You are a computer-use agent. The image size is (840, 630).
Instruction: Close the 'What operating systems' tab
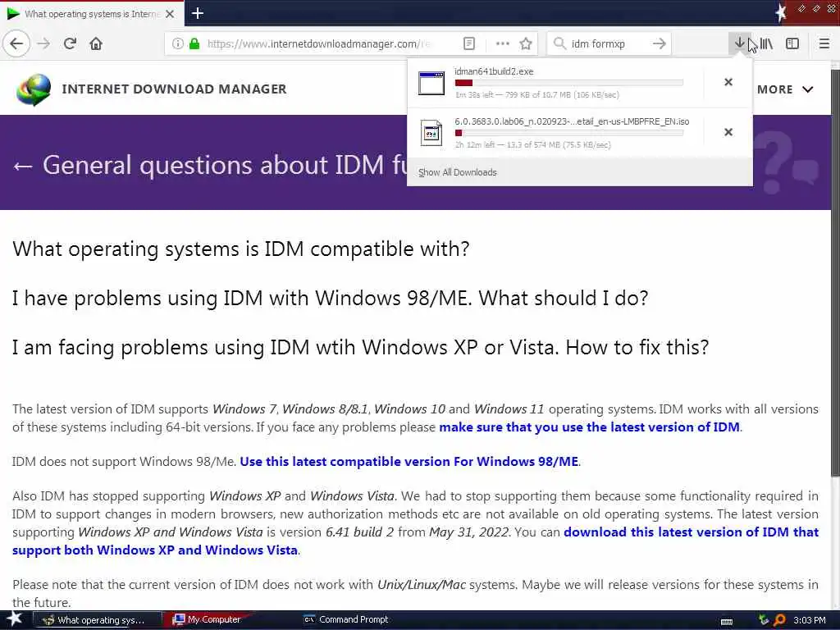click(170, 14)
